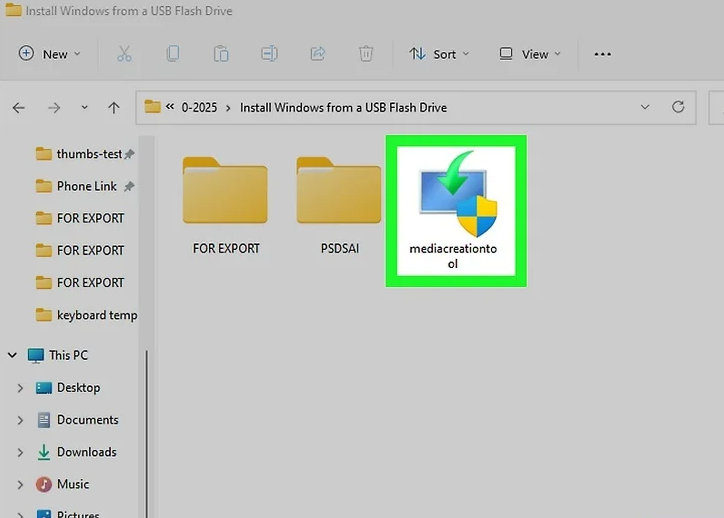The width and height of the screenshot is (724, 518).
Task: Click the Copy icon in toolbar
Action: (173, 54)
